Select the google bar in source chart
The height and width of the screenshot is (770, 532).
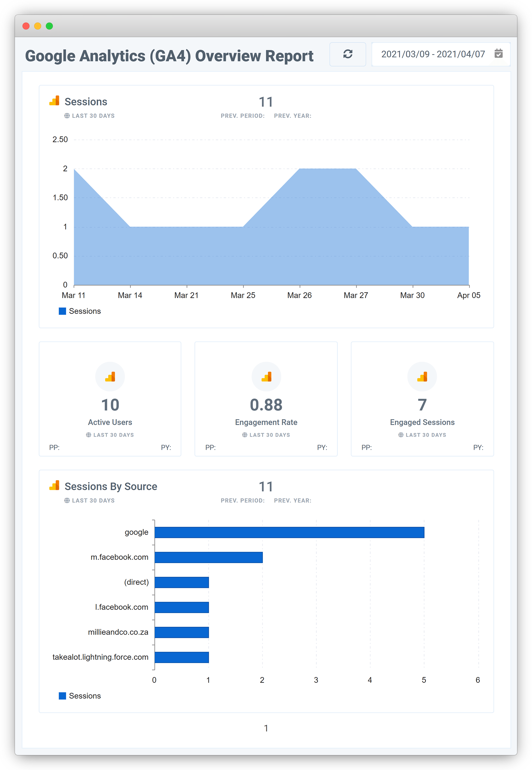[289, 532]
